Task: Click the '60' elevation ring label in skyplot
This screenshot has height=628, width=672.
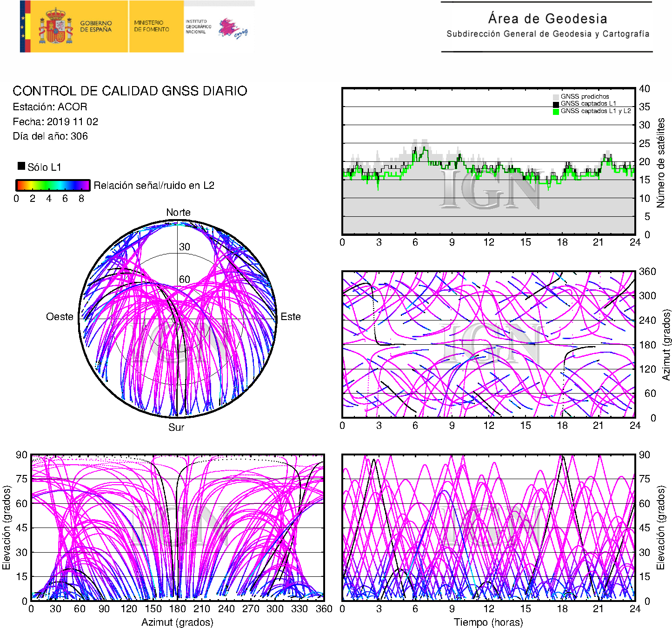Action: coord(185,279)
